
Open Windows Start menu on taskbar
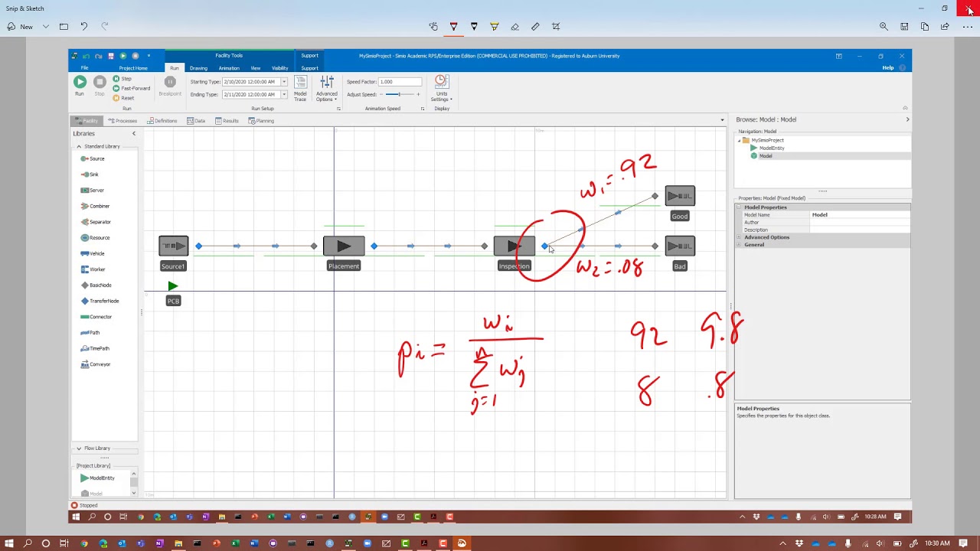[9, 543]
